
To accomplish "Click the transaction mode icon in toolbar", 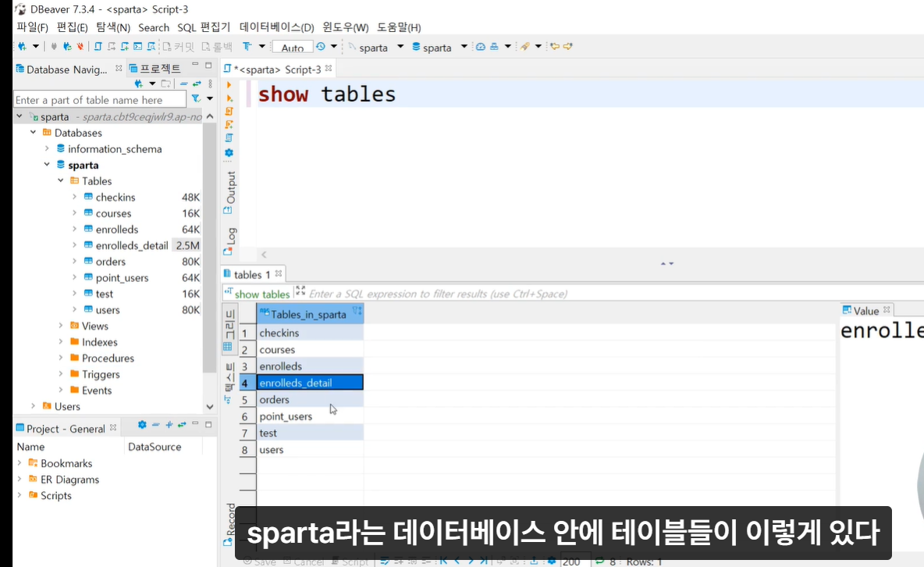I will click(247, 47).
